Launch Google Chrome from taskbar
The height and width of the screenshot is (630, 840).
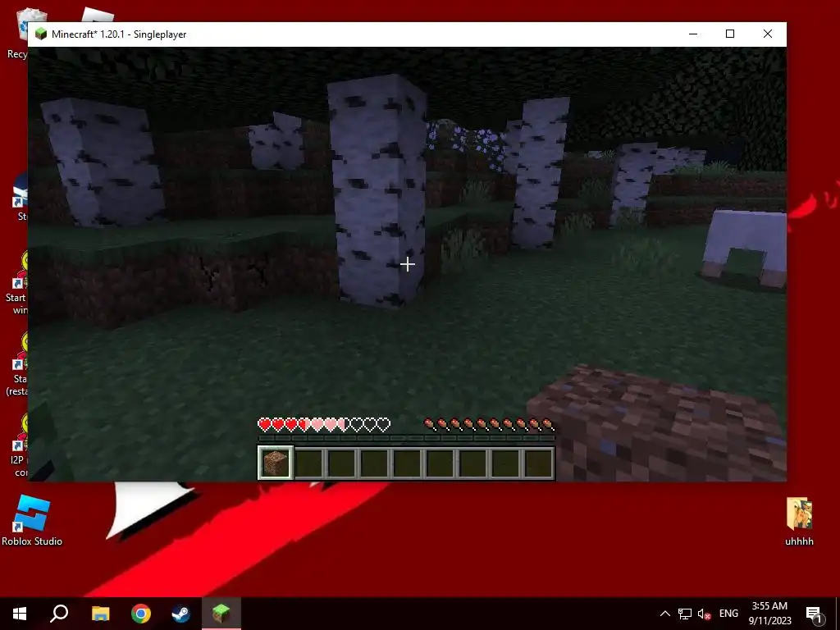pos(141,614)
